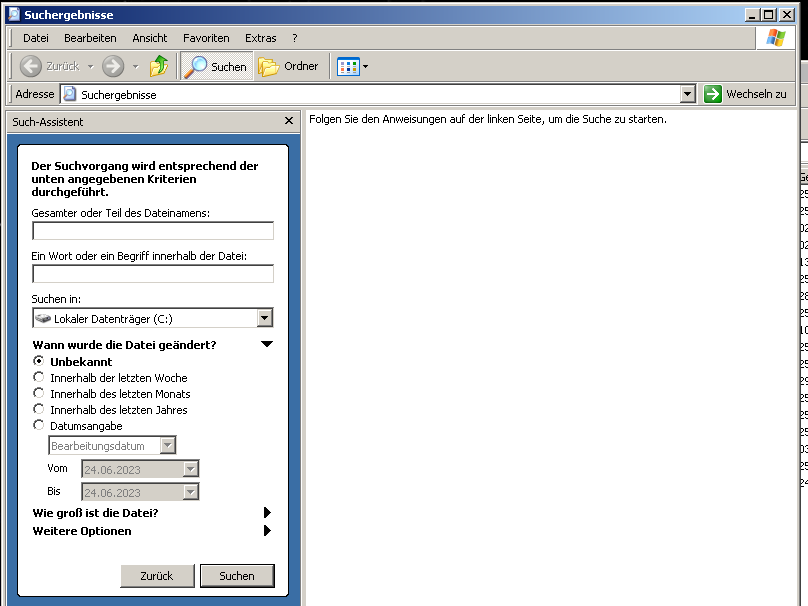
Task: Open the address bar dropdown
Action: coord(687,94)
